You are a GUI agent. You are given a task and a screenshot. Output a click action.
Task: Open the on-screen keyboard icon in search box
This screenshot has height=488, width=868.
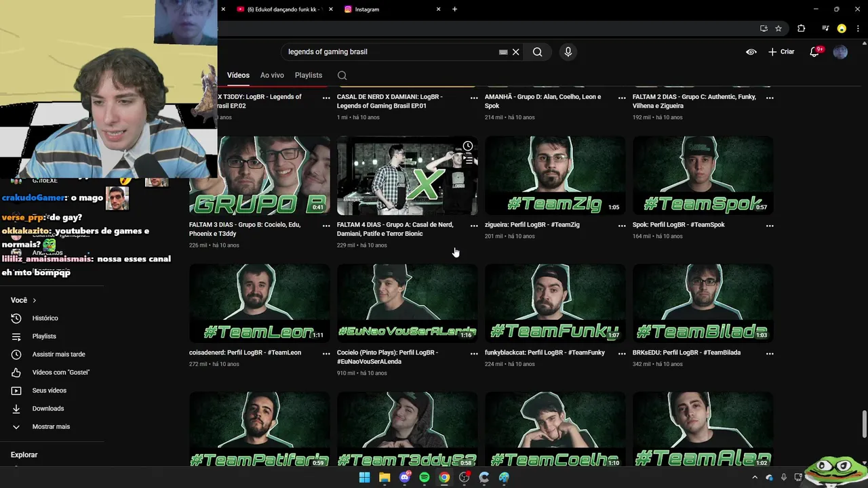coord(503,52)
